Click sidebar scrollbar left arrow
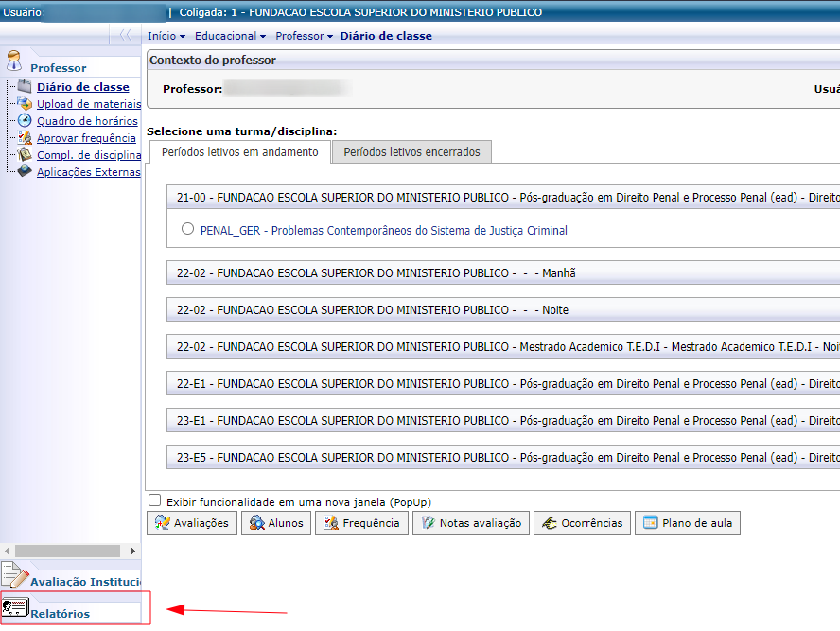Viewport: 840px width, 631px height. 7,551
